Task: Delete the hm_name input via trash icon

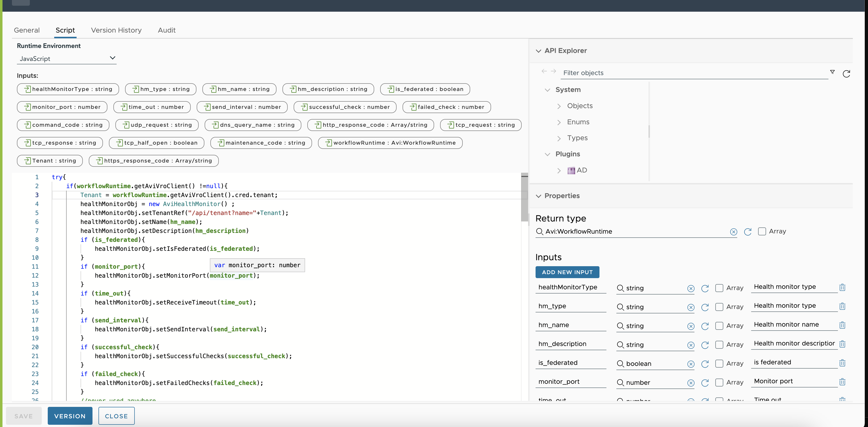Action: [843, 325]
